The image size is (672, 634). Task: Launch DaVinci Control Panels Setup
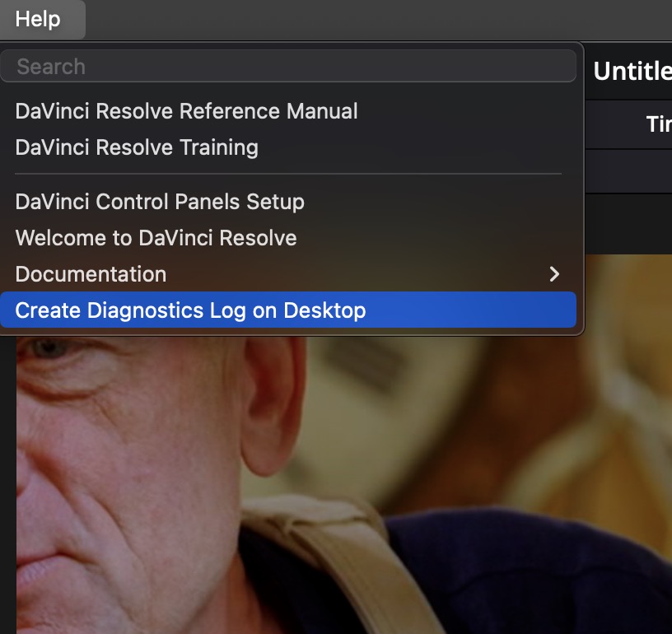(160, 202)
